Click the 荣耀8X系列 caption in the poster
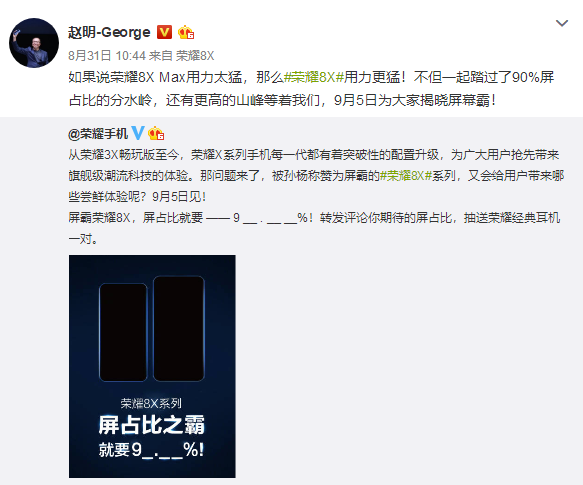The image size is (583, 485). coord(151,403)
